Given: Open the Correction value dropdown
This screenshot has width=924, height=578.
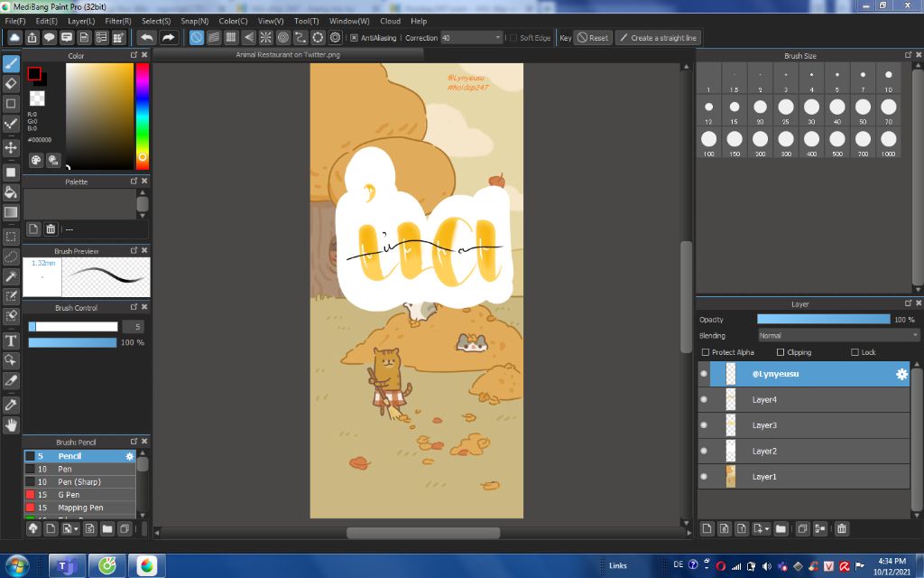Looking at the screenshot, I should tap(497, 38).
